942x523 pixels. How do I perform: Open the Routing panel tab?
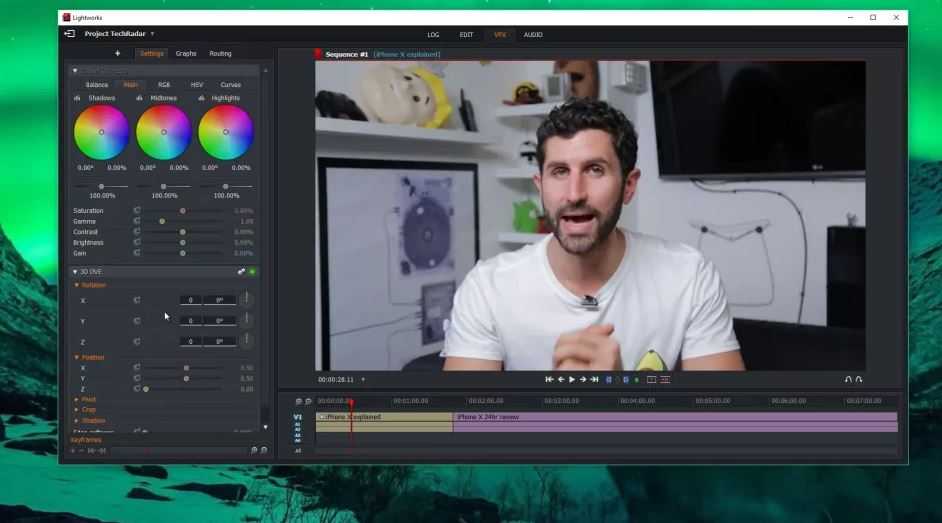220,53
